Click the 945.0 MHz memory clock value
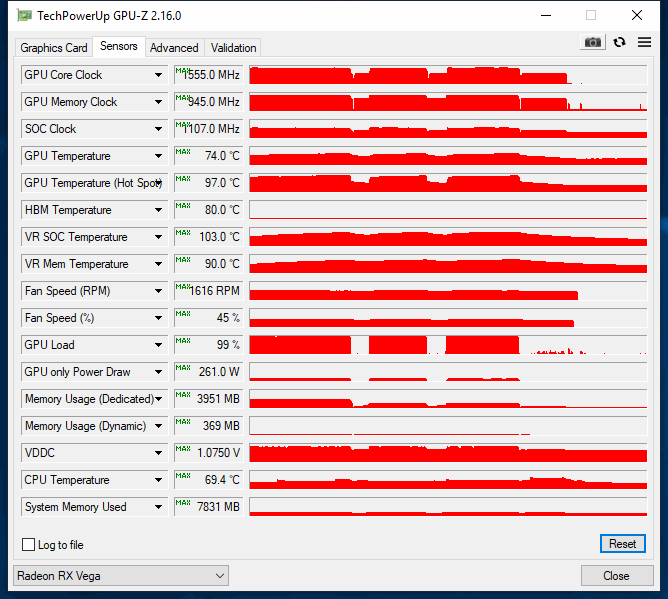 click(208, 102)
